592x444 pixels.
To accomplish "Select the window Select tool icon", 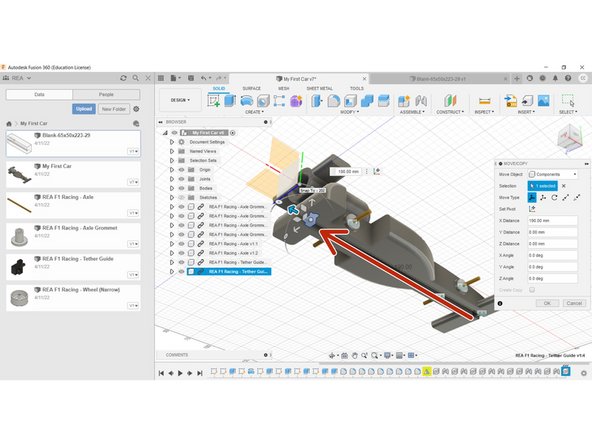I will [568, 101].
